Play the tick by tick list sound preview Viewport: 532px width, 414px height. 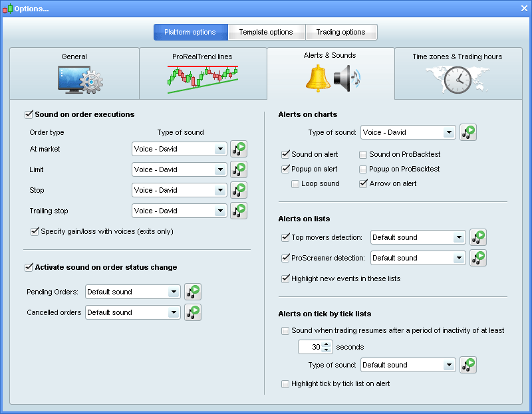pyautogui.click(x=468, y=365)
